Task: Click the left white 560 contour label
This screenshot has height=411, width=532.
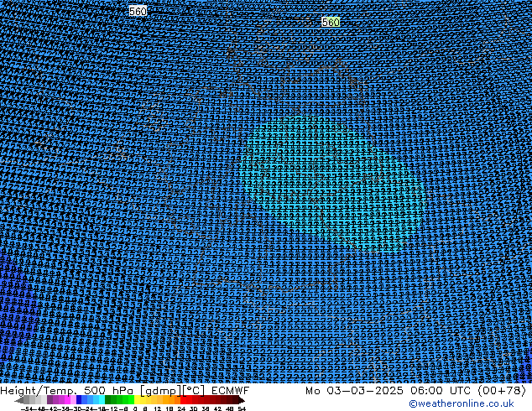Action: point(138,11)
